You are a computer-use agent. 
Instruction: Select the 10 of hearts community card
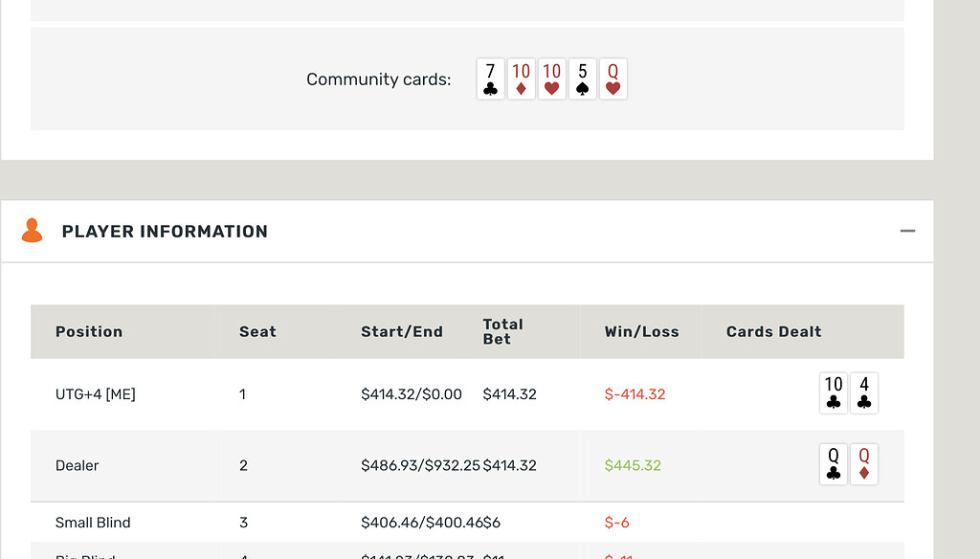(x=551, y=78)
